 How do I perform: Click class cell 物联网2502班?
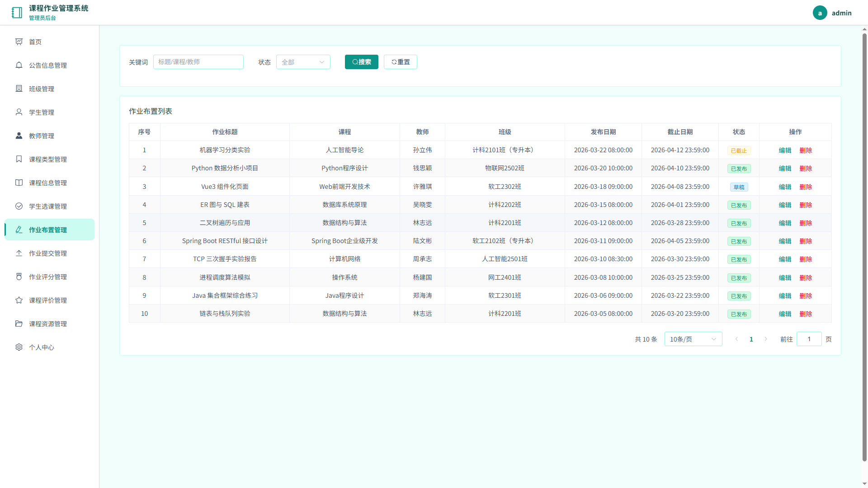click(505, 168)
